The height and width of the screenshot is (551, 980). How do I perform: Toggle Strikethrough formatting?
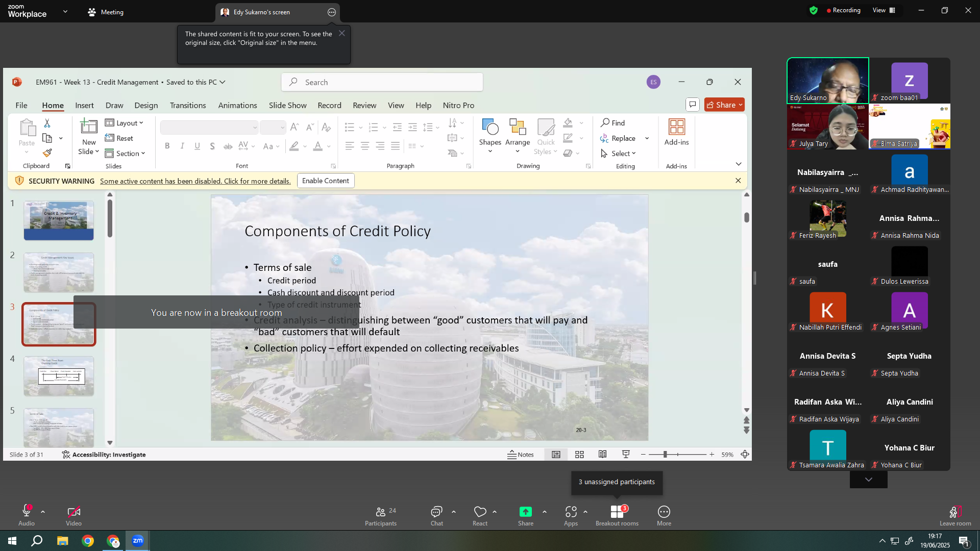point(228,146)
